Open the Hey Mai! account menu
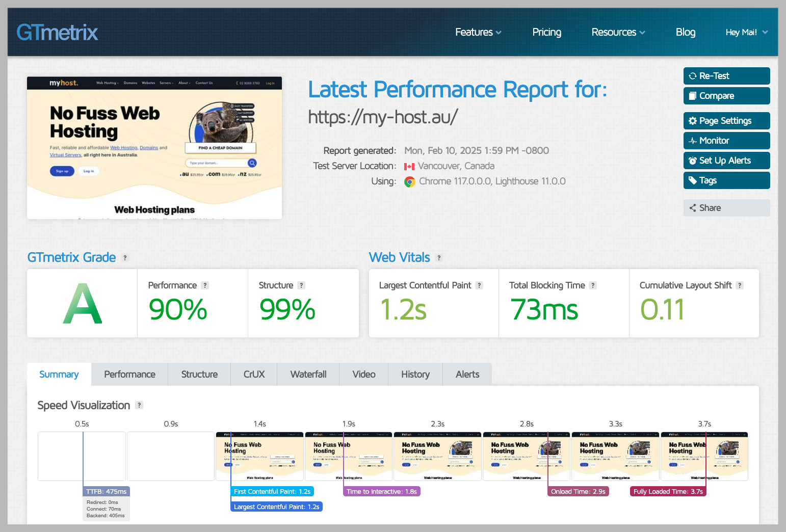This screenshot has width=786, height=532. [746, 33]
